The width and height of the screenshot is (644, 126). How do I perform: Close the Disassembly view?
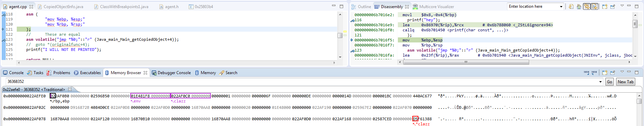coord(407,6)
